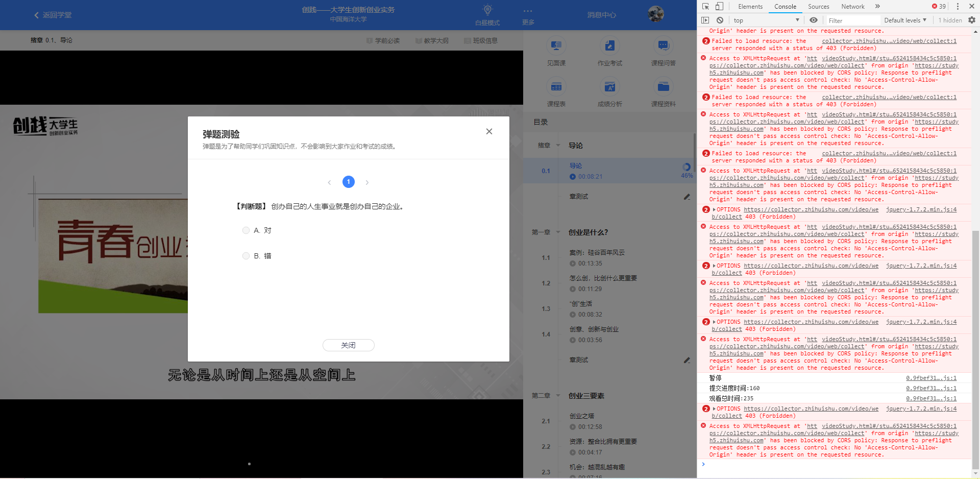Switch to the Sources tab in DevTools

click(x=818, y=7)
